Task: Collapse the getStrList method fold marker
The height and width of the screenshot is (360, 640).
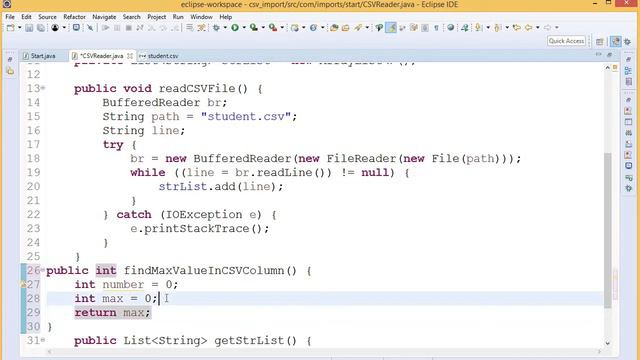Action: click(43, 340)
